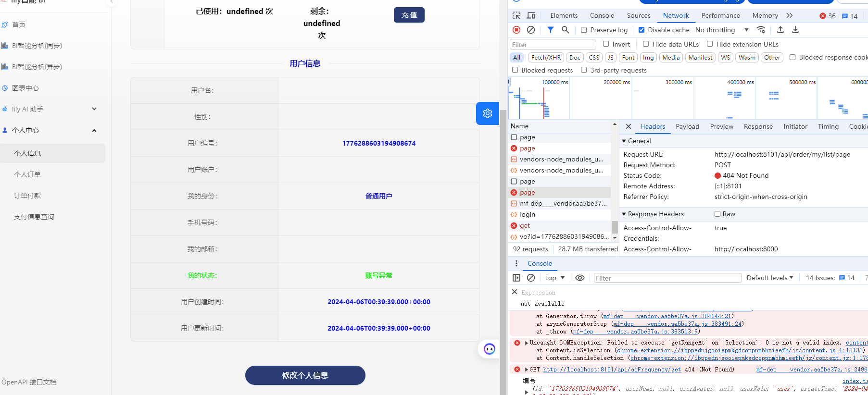Open network search magnifier

click(x=566, y=30)
